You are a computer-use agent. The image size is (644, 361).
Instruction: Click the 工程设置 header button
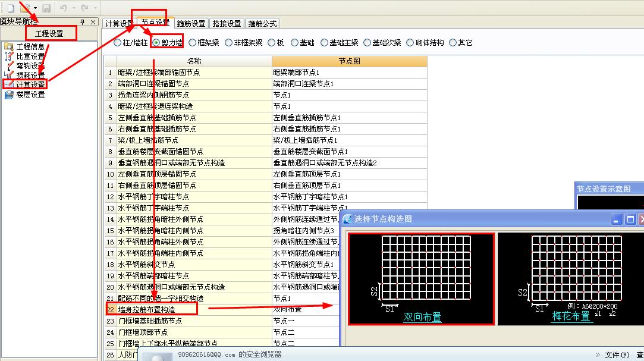tap(50, 33)
